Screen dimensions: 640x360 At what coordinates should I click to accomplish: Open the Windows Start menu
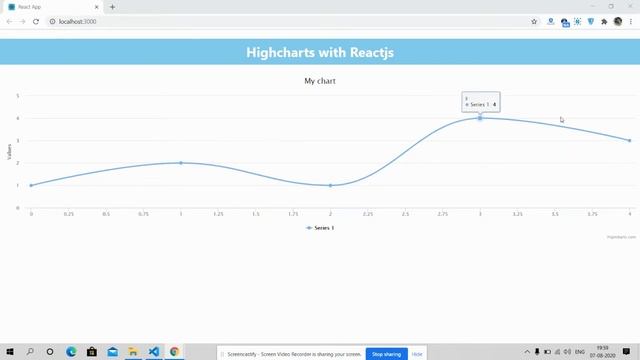tap(10, 351)
